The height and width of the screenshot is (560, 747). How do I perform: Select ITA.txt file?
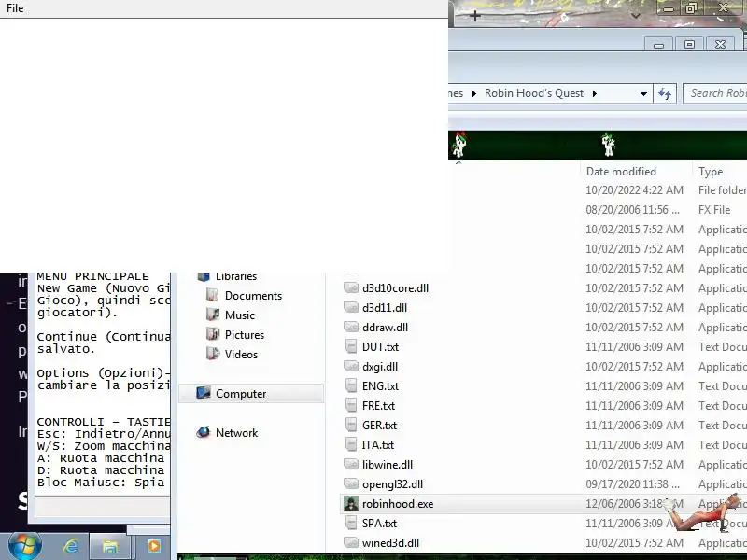click(378, 445)
